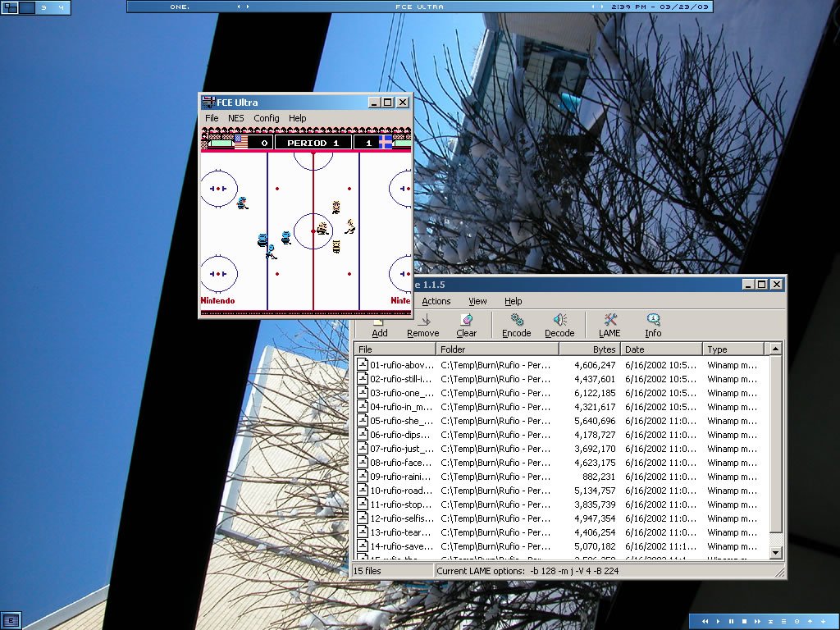The width and height of the screenshot is (840, 630).
Task: Select the 11-rufio-stop file row
Action: point(561,504)
